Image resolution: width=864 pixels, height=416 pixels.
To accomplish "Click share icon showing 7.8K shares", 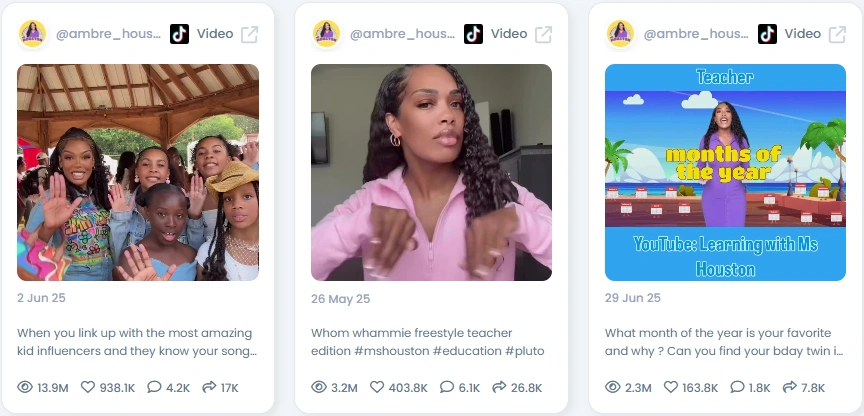I will click(x=790, y=387).
